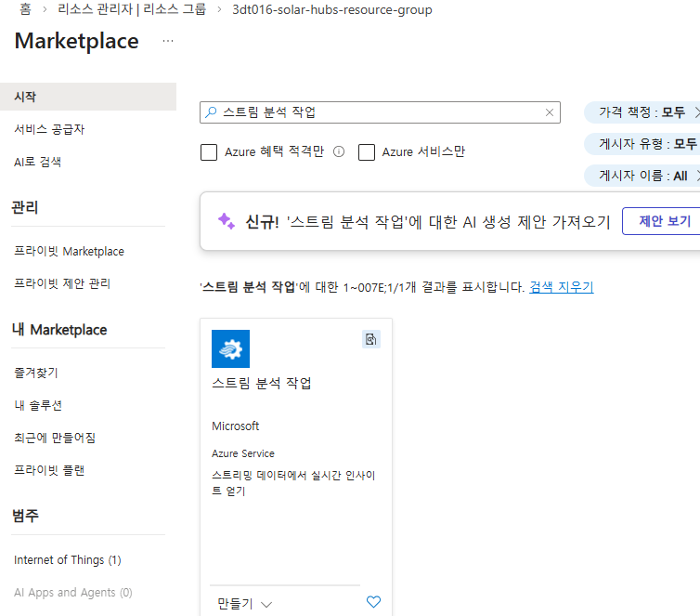Click the 스트림 분석 작업 card title

262,384
